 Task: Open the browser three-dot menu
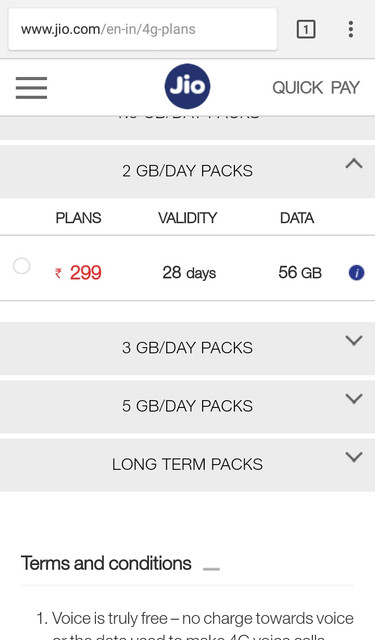[351, 29]
